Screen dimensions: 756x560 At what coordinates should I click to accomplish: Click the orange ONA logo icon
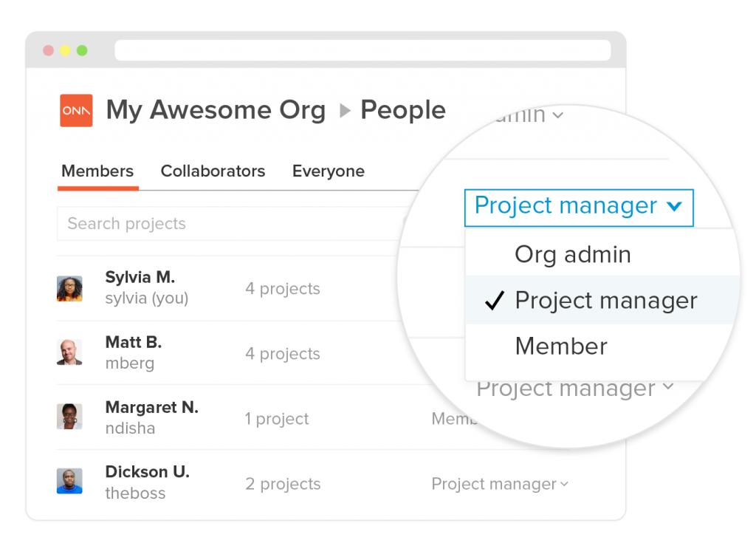tap(76, 111)
